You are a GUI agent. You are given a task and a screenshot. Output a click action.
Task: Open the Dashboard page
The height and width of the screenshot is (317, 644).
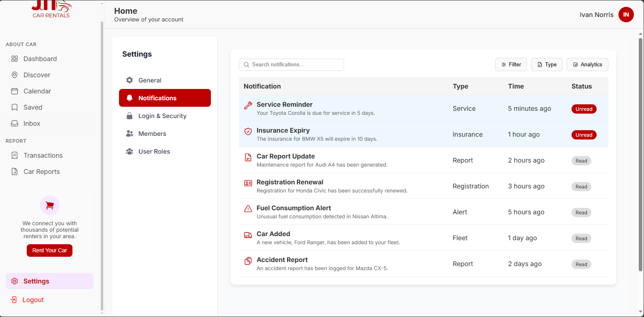(x=49, y=59)
